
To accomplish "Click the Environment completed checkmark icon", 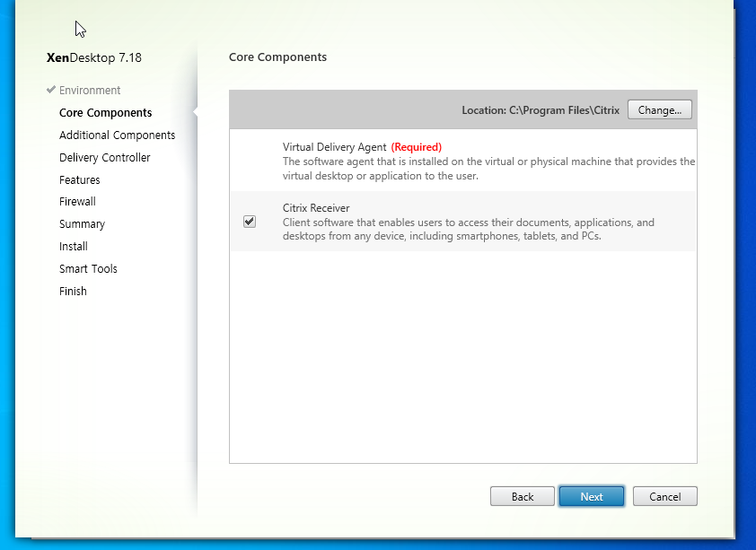I will [x=51, y=90].
